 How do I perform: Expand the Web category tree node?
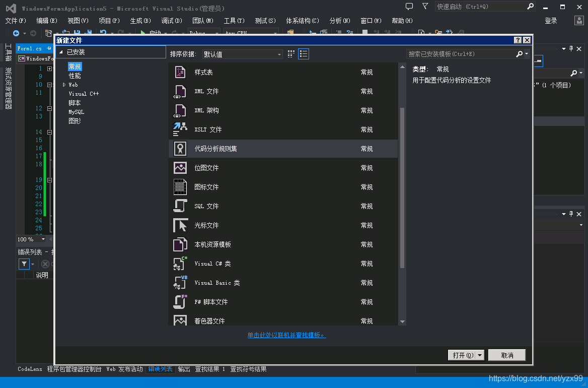click(x=64, y=85)
